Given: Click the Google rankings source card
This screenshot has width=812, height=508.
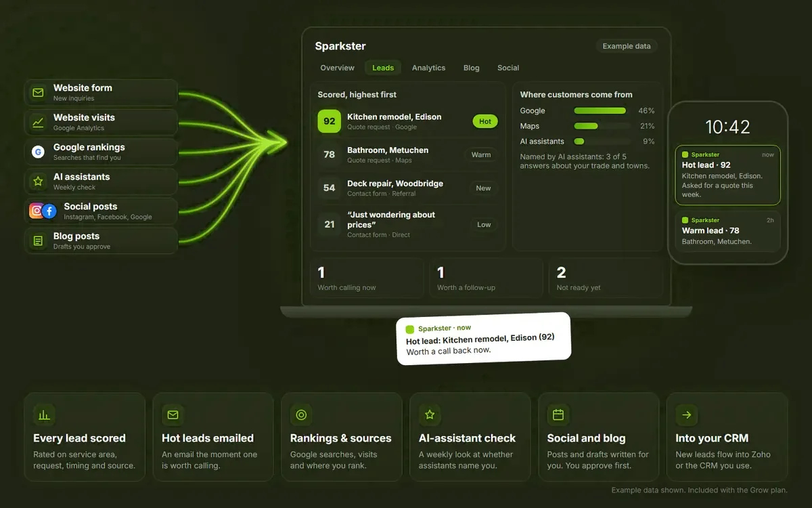Looking at the screenshot, I should point(101,152).
